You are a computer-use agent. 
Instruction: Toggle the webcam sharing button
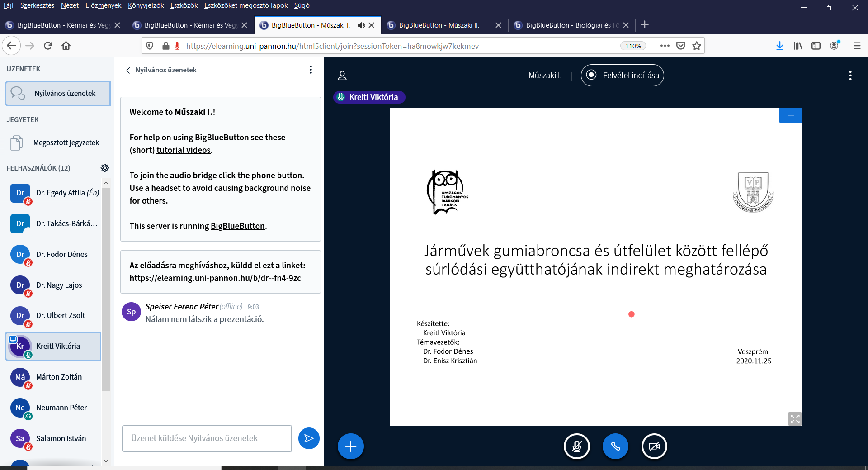654,446
